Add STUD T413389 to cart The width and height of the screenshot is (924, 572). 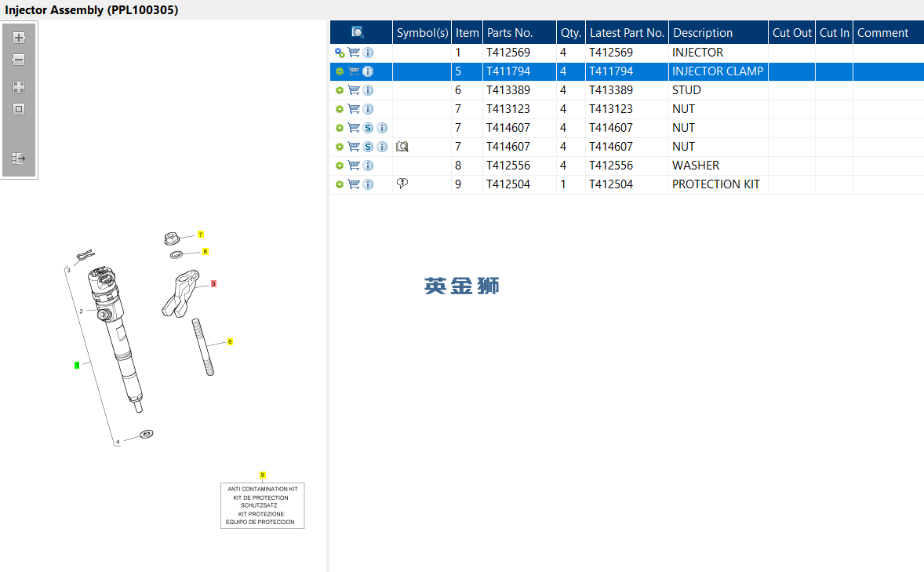(x=354, y=90)
